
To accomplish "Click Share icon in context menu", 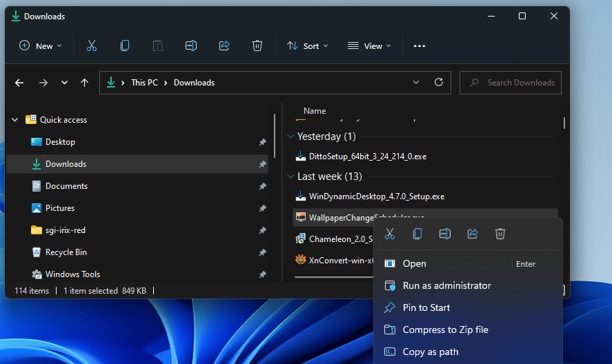I will pos(472,234).
